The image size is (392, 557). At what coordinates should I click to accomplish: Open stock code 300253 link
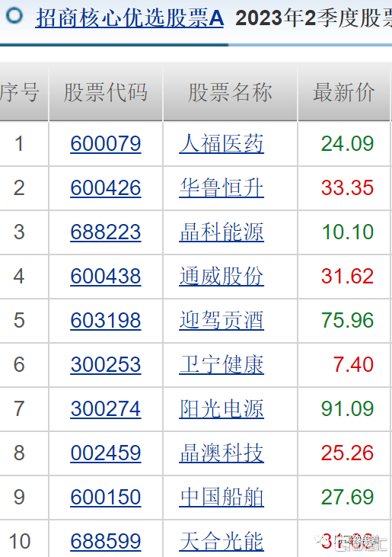[x=106, y=365]
